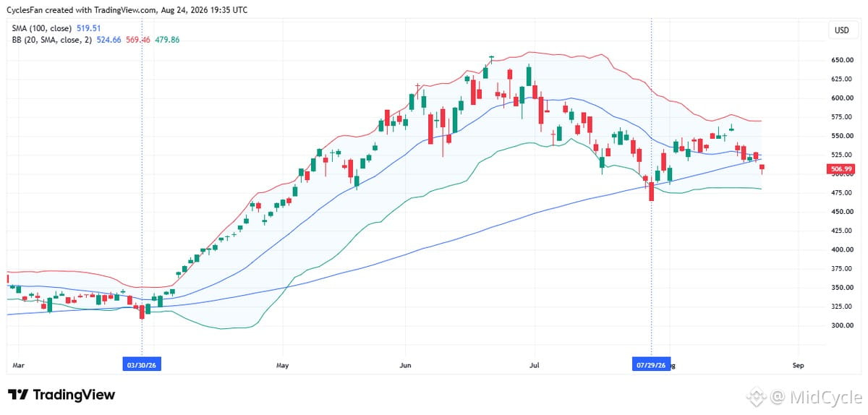
Task: Click the 350.00 price axis label
Action: 843,288
